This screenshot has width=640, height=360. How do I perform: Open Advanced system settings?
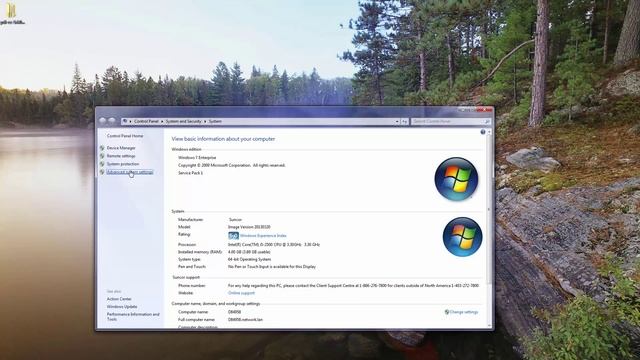coord(130,172)
